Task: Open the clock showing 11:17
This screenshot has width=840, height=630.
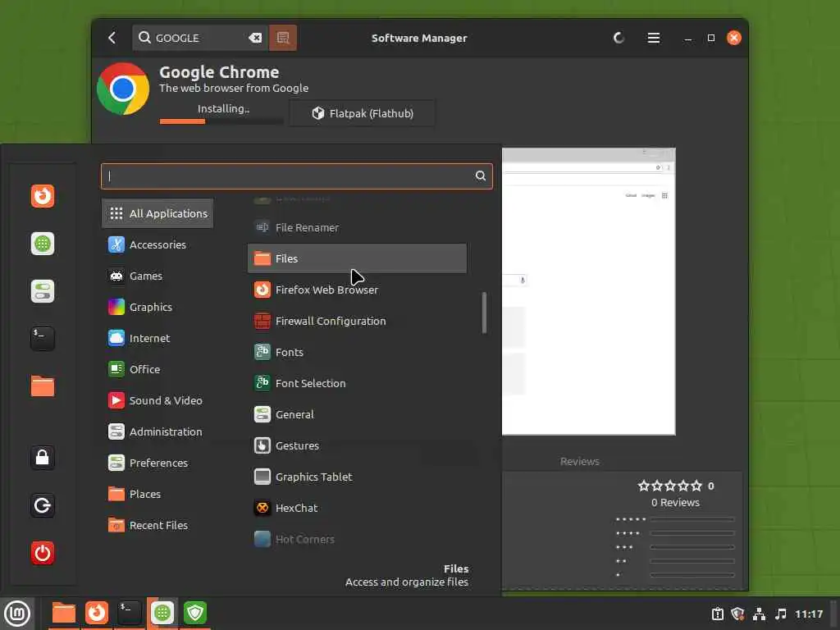Action: click(808, 614)
